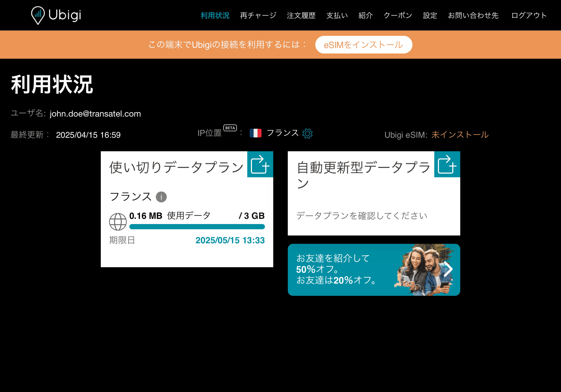Open お問い合わせ先 contact page

click(473, 16)
